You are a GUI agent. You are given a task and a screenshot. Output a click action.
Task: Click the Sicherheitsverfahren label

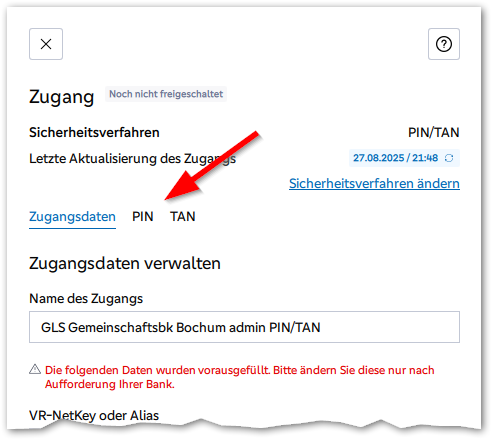pos(94,133)
